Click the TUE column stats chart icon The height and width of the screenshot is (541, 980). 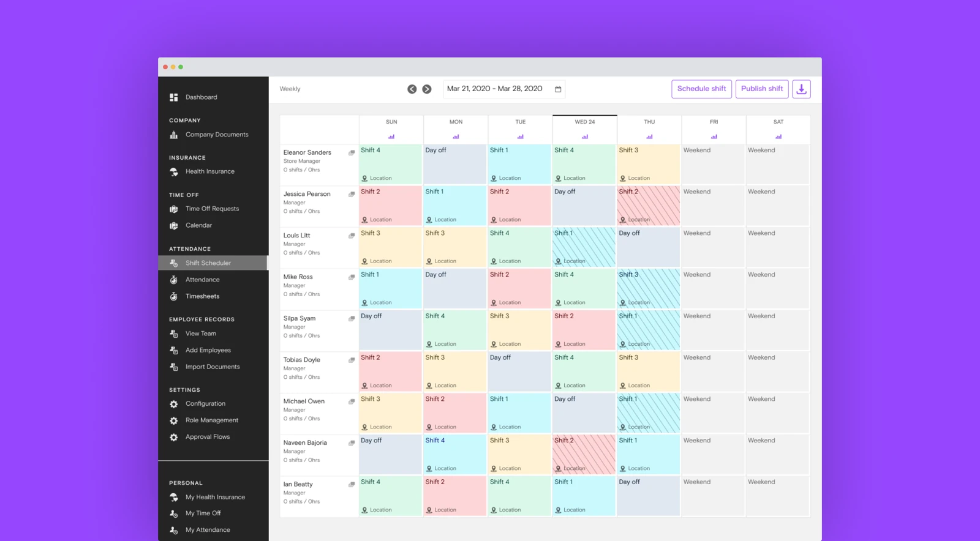(521, 136)
